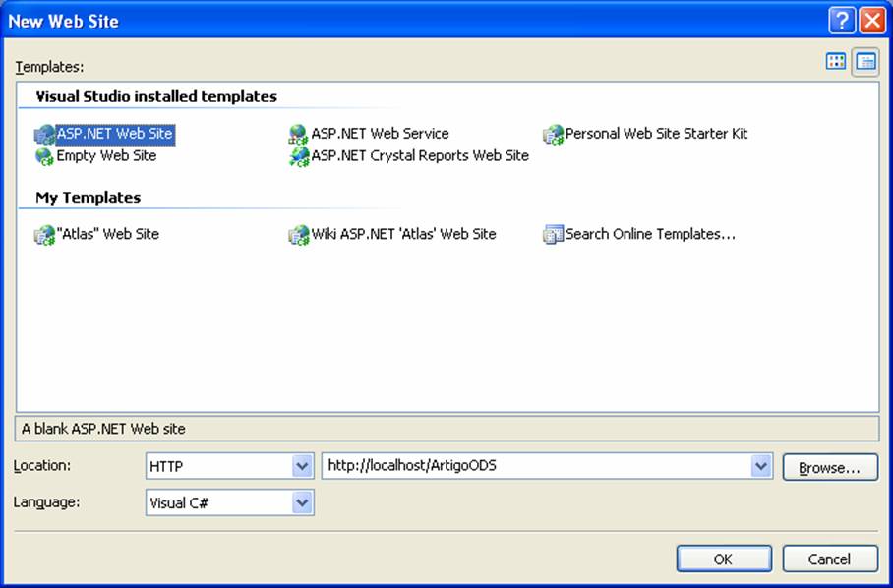Click "ASP.NET Crystal Reports Web Site" label text

[420, 156]
